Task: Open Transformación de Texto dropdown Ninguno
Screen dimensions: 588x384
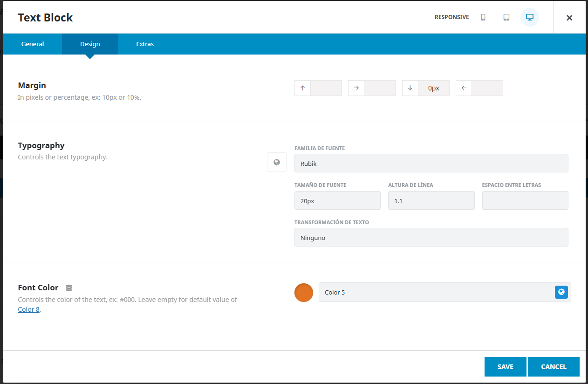Action: [431, 237]
